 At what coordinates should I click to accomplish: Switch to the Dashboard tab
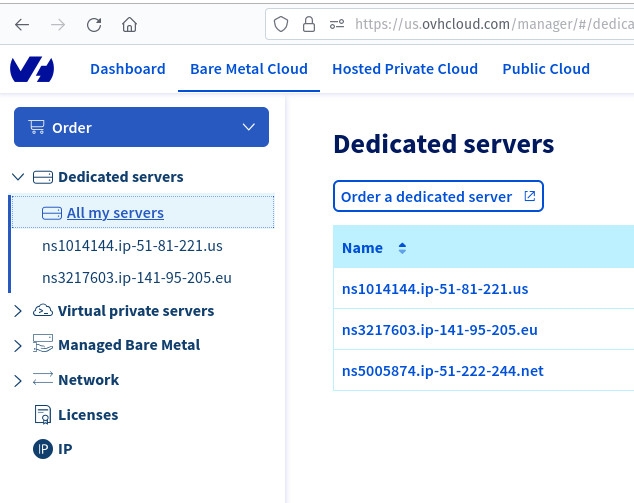point(127,69)
